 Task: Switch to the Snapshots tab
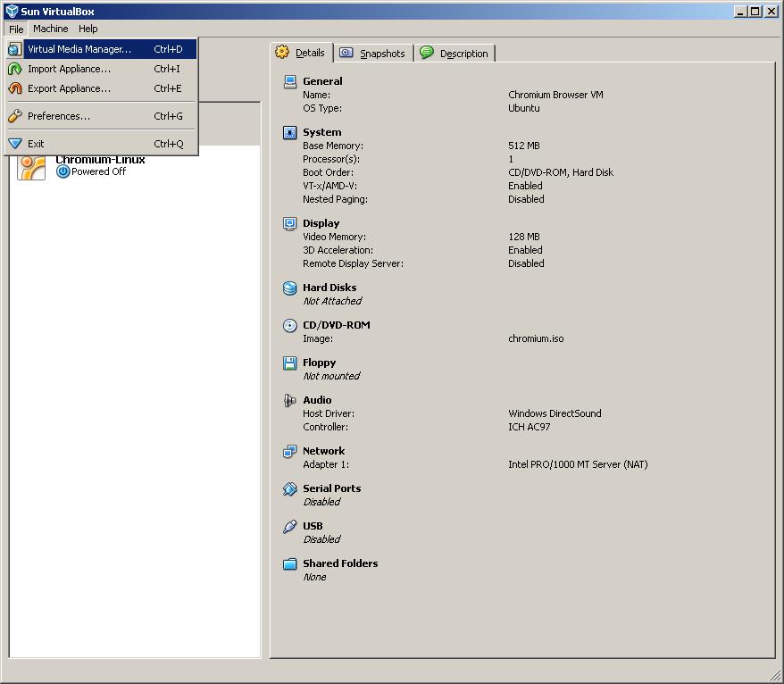(373, 53)
